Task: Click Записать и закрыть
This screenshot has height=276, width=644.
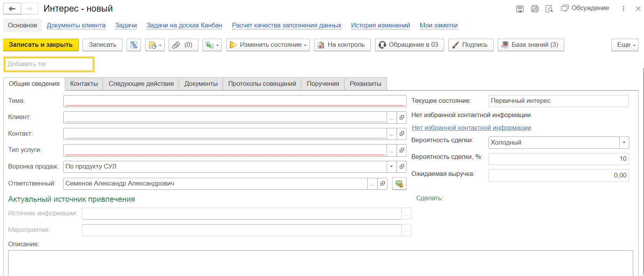Action: point(41,45)
